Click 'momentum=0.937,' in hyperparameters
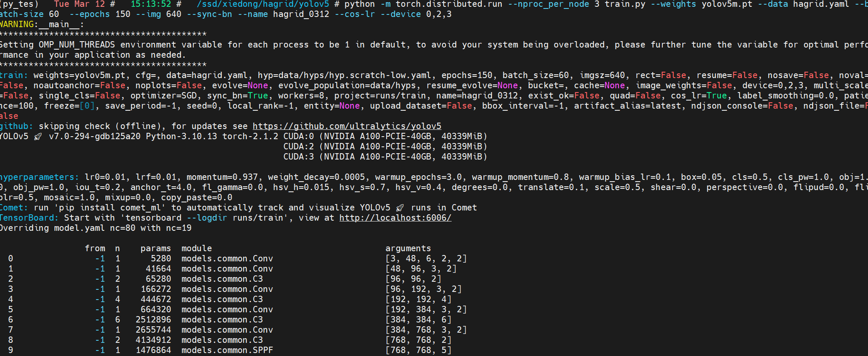The width and height of the screenshot is (868, 356). [225, 177]
